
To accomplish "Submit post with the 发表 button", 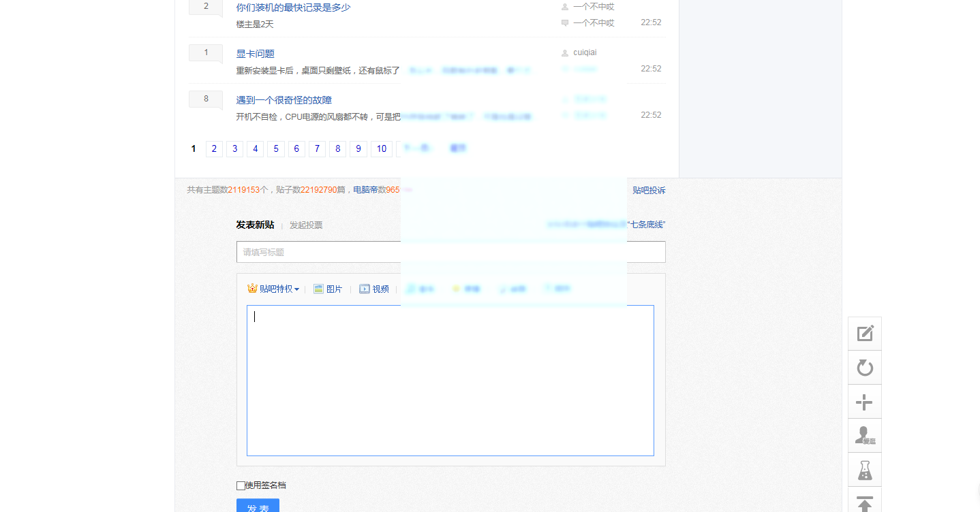I will tap(258, 505).
